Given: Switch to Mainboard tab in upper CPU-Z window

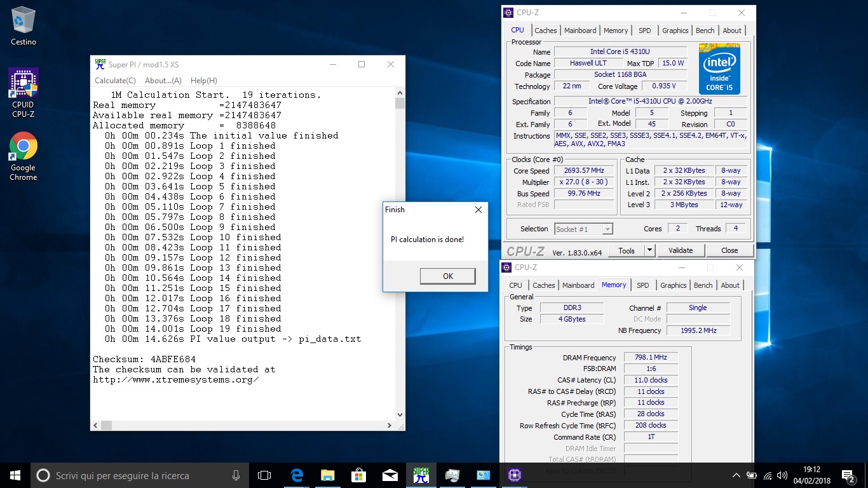Looking at the screenshot, I should point(580,30).
